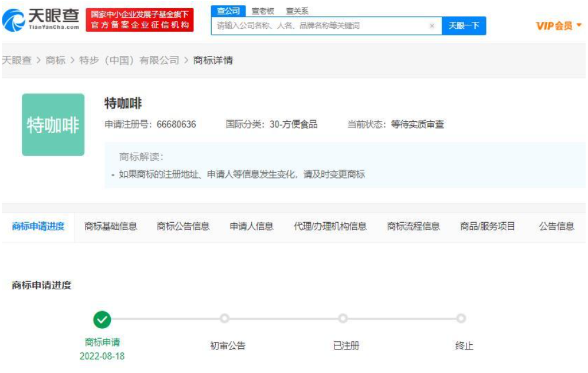
Task: Click the 天眼一下 search button
Action: coord(464,26)
